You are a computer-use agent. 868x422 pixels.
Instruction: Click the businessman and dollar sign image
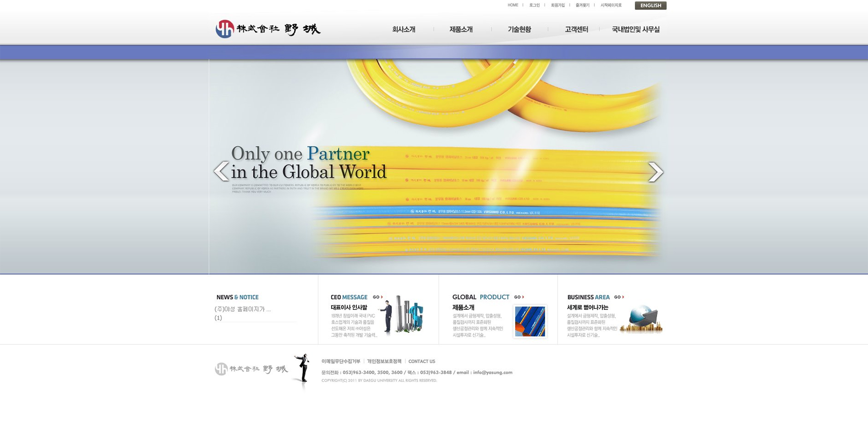[400, 315]
